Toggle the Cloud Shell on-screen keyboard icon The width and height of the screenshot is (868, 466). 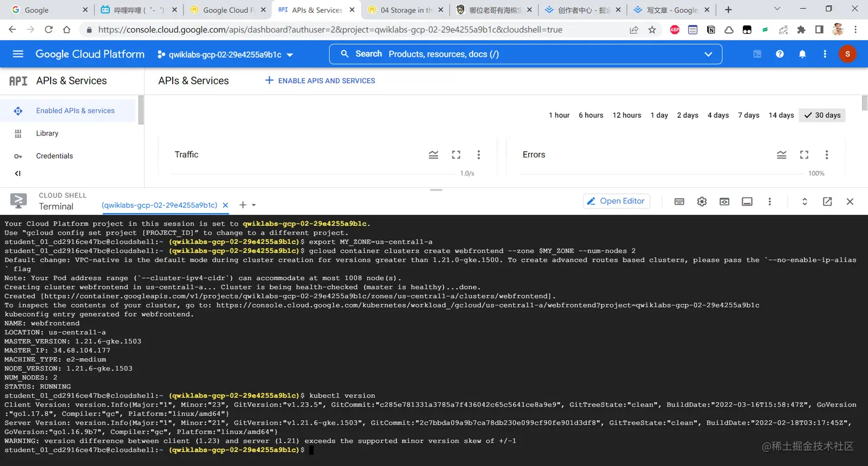click(679, 201)
